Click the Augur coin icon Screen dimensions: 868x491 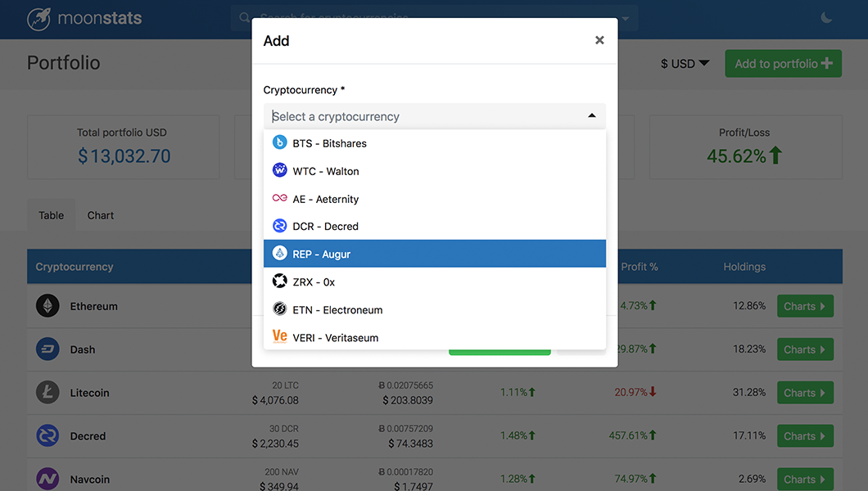click(x=279, y=253)
